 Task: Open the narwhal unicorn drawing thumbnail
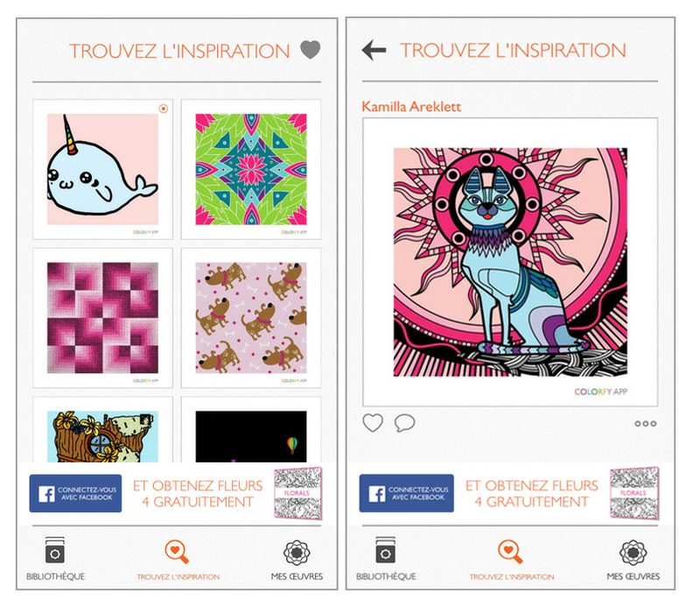[102, 169]
